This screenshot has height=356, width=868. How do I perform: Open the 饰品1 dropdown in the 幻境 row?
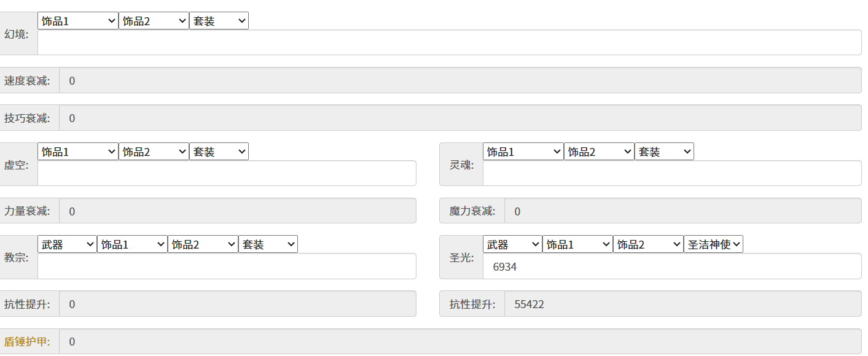77,21
